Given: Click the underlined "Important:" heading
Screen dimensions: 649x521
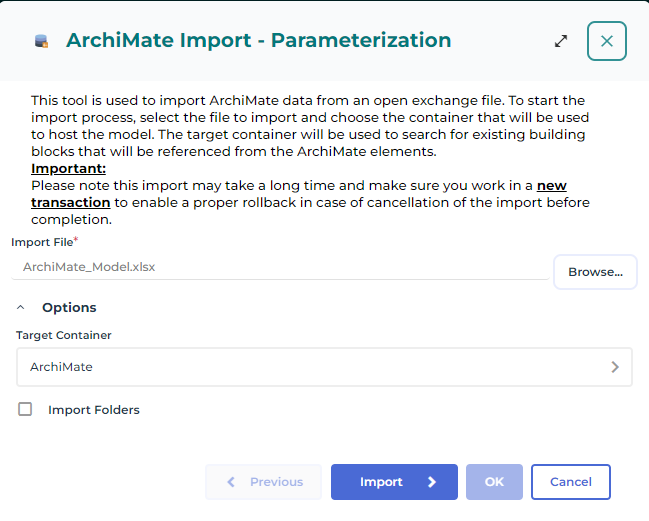Looking at the screenshot, I should (68, 169).
